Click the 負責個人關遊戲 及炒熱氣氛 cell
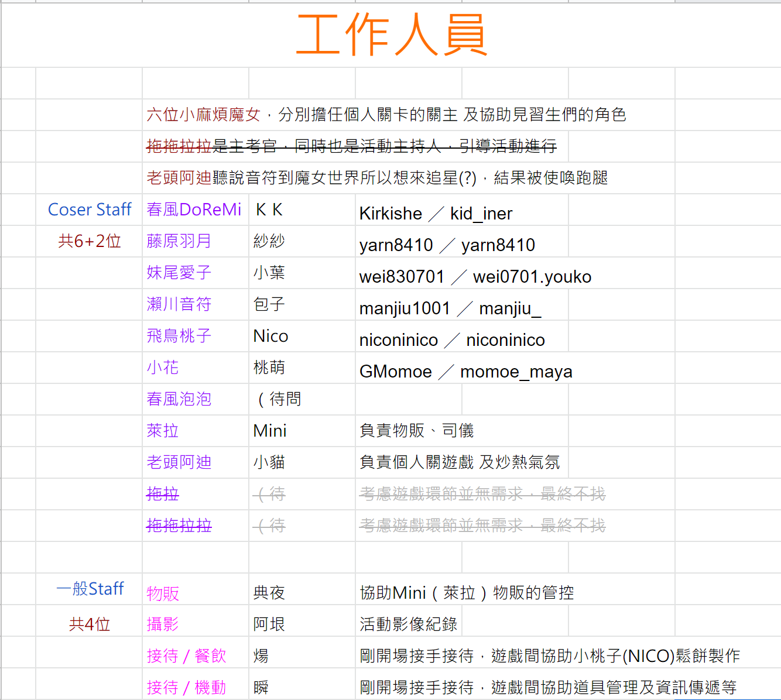The width and height of the screenshot is (781, 700). (460, 462)
